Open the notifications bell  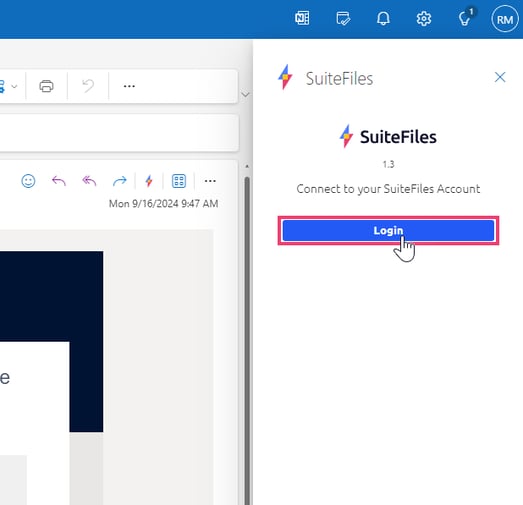pyautogui.click(x=383, y=18)
